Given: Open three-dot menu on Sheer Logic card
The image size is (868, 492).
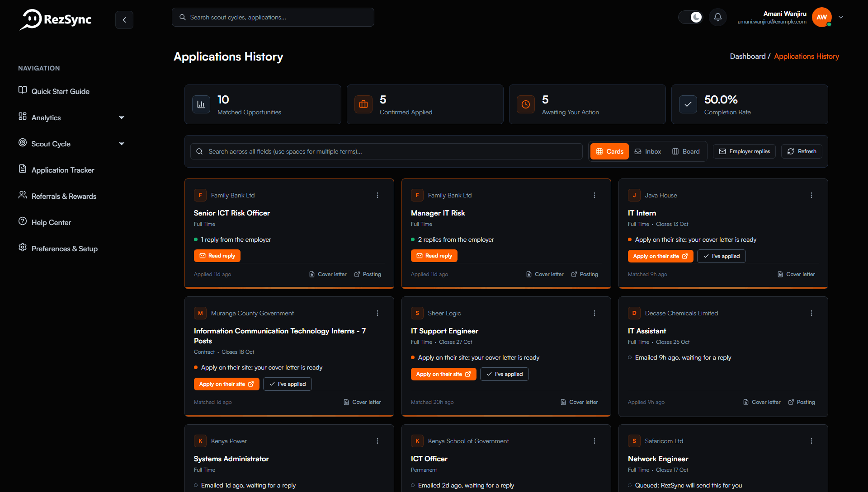Looking at the screenshot, I should tap(594, 313).
